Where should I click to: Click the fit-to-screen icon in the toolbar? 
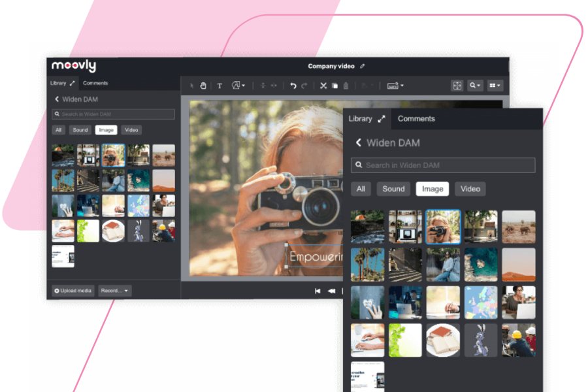(x=457, y=86)
